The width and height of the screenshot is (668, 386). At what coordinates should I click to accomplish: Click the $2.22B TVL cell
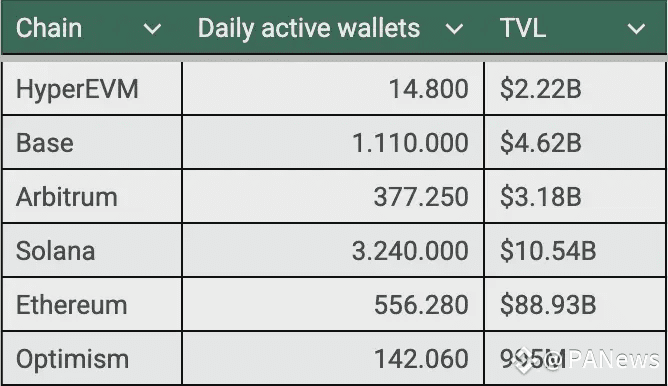pyautogui.click(x=575, y=89)
